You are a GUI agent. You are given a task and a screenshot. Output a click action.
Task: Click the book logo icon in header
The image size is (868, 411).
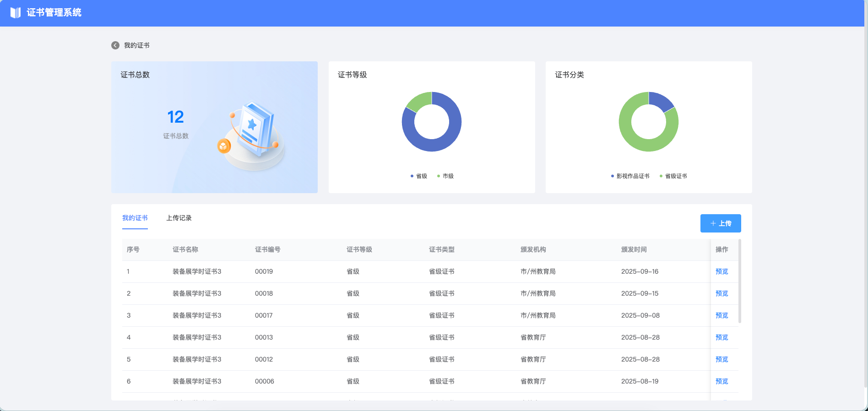(x=16, y=13)
